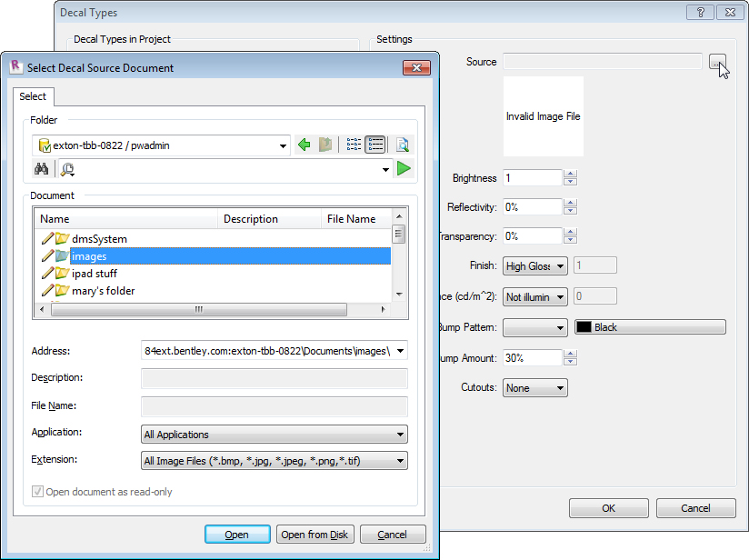This screenshot has width=749, height=560.
Task: Click the Open from Disk button
Action: pos(315,535)
